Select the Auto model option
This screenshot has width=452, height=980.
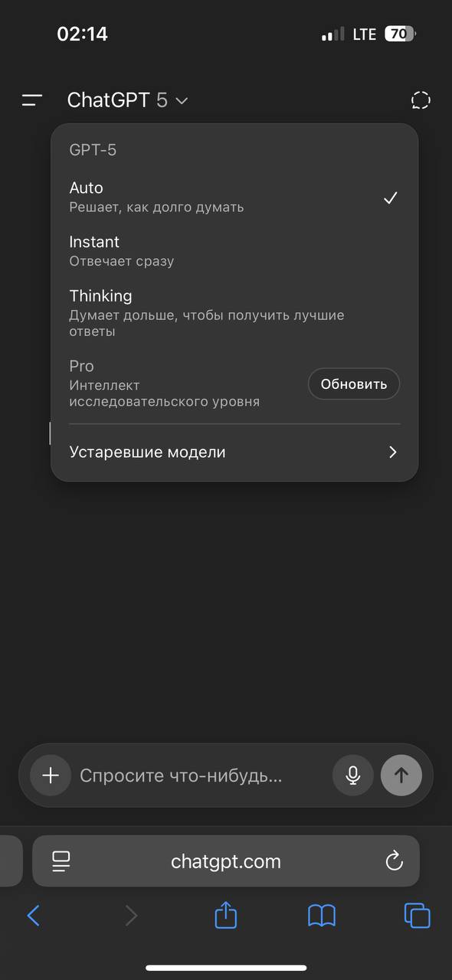234,197
